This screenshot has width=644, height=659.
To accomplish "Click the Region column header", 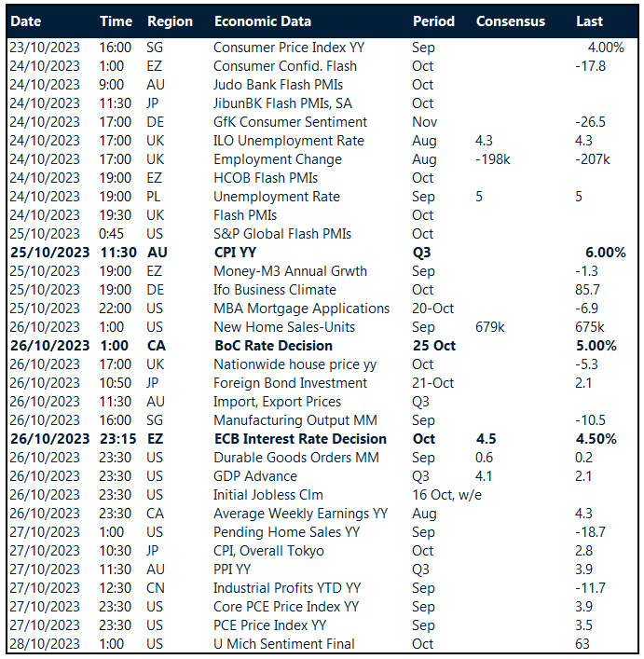I will click(170, 21).
